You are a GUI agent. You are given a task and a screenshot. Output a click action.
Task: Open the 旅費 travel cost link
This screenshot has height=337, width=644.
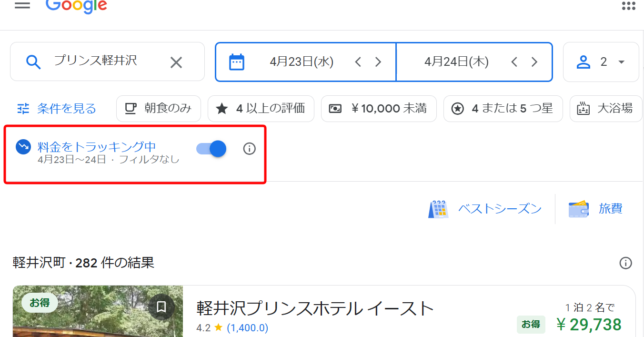tap(596, 209)
